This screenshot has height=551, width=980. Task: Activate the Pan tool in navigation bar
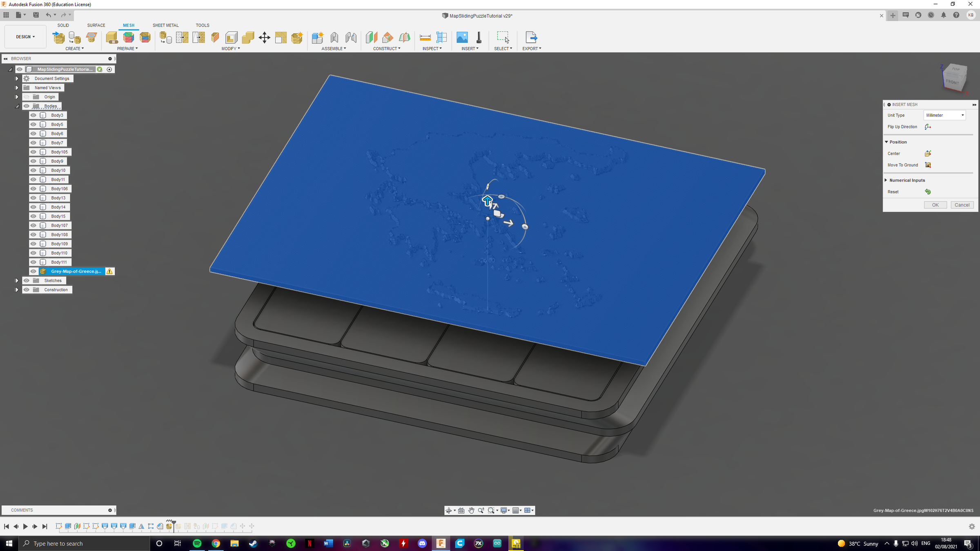click(471, 510)
